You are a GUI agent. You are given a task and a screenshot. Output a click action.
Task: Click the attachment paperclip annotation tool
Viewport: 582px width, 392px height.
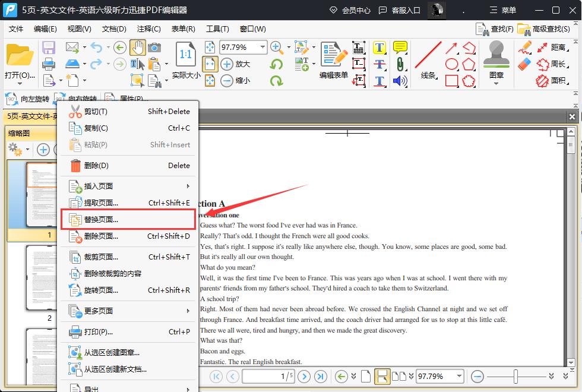click(x=400, y=64)
